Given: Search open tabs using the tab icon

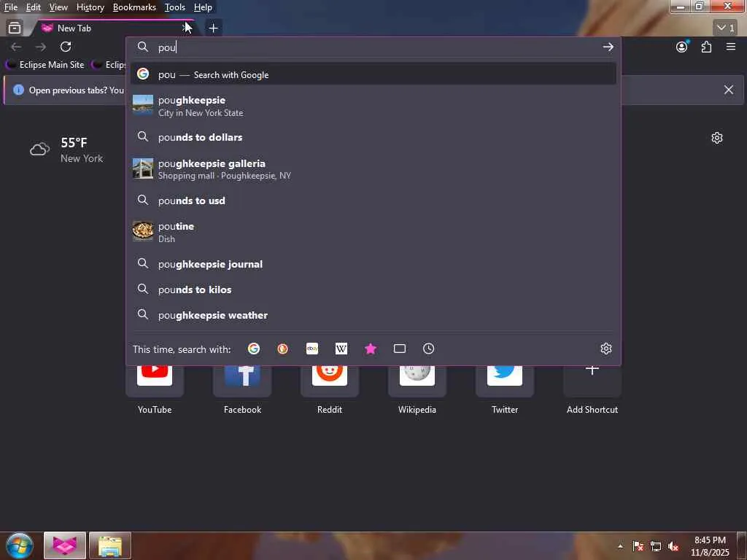Looking at the screenshot, I should (399, 349).
